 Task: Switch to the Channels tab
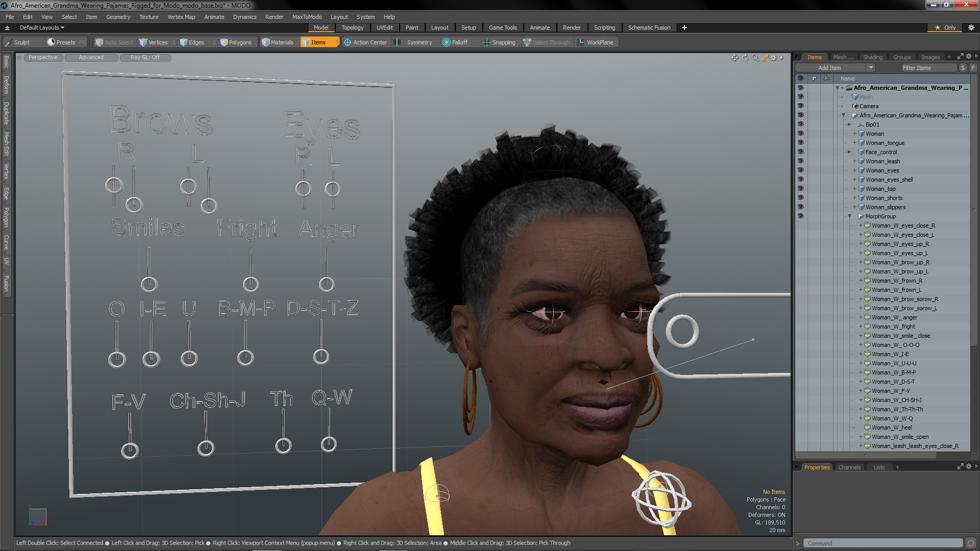[x=849, y=467]
